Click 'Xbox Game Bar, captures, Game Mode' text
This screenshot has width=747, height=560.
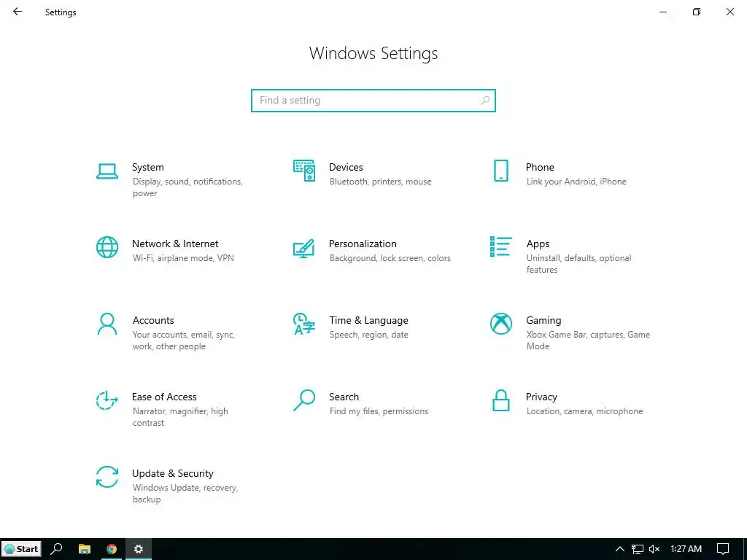588,341
